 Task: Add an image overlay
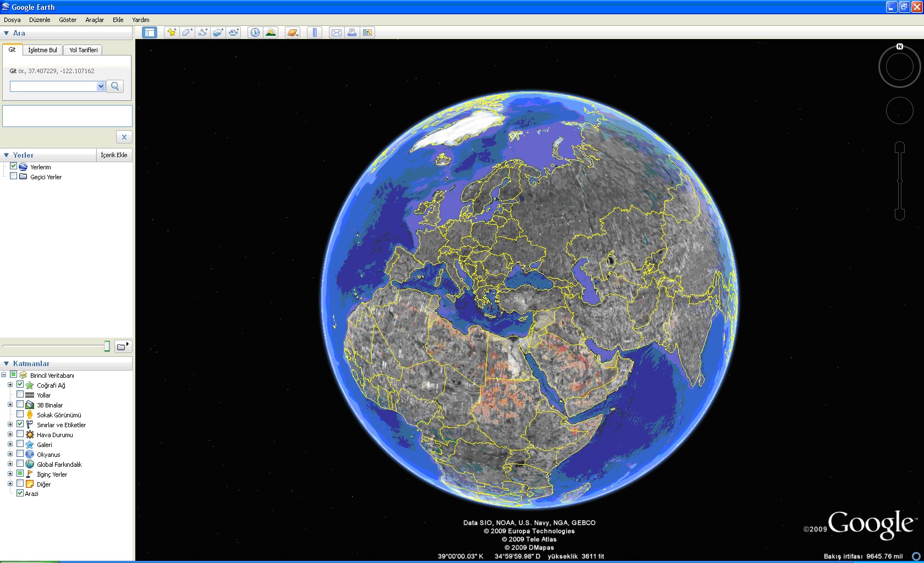coord(218,32)
